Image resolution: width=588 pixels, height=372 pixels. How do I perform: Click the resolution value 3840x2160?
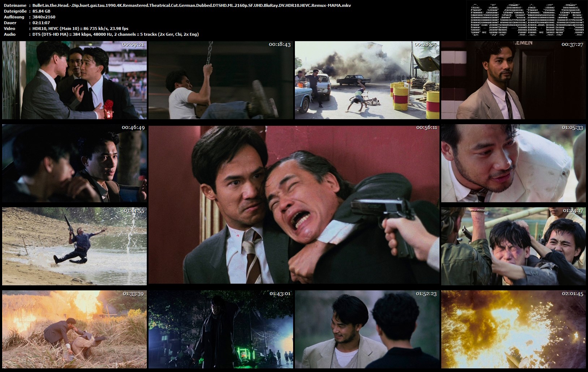[44, 17]
